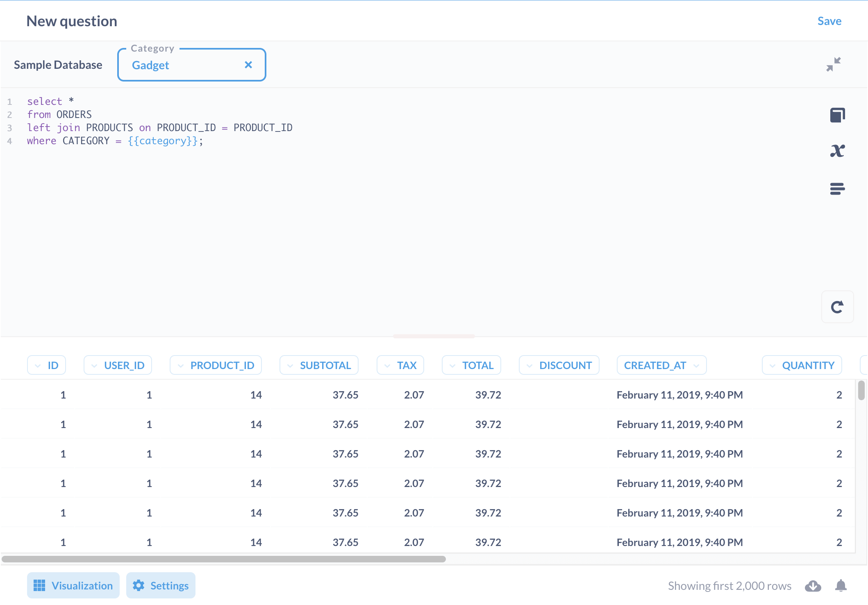Click the 'New question' title
The width and height of the screenshot is (868, 605).
[72, 21]
